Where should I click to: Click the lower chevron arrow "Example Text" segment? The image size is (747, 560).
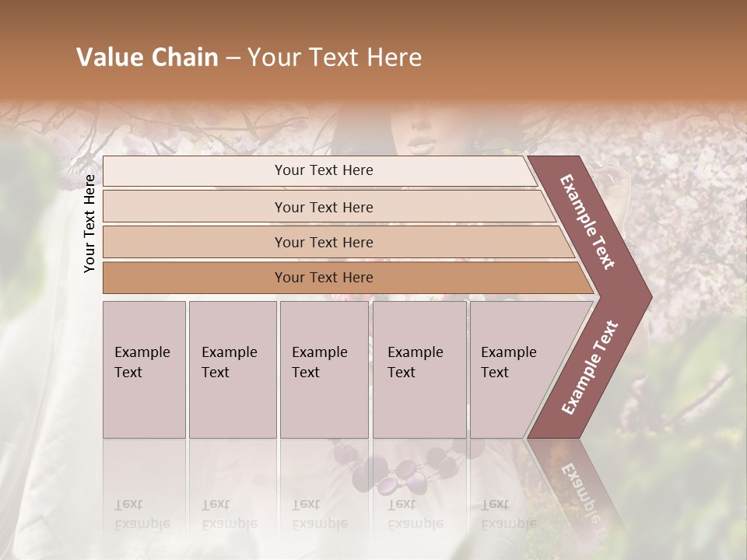pos(591,366)
